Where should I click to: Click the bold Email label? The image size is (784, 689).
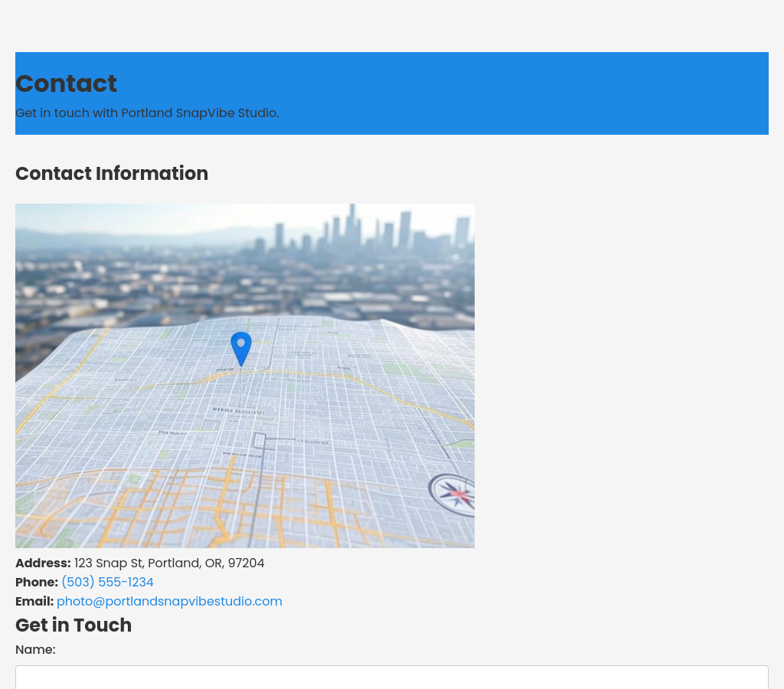point(34,602)
